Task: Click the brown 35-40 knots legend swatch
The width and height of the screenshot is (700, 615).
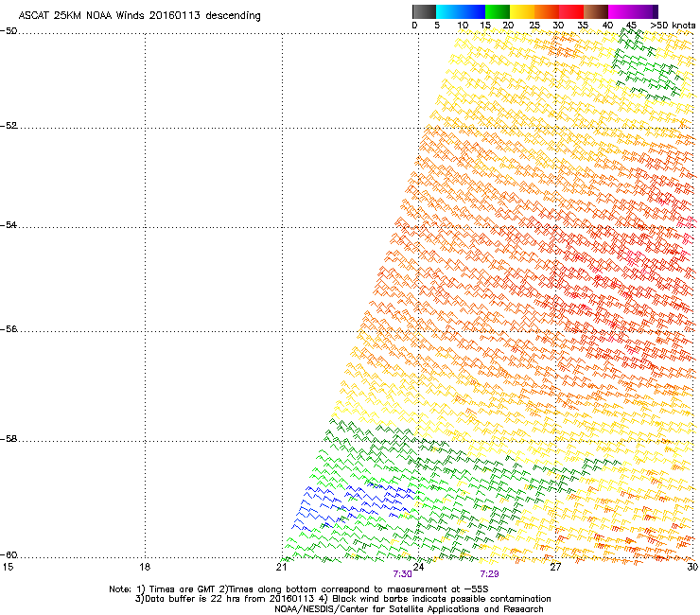Action: (x=596, y=11)
